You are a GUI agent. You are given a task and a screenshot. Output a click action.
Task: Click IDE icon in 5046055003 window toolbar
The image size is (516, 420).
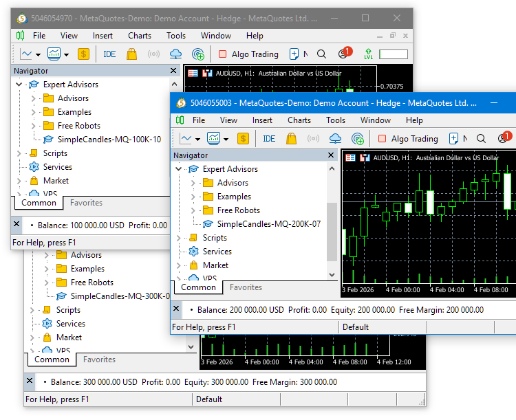coord(269,138)
